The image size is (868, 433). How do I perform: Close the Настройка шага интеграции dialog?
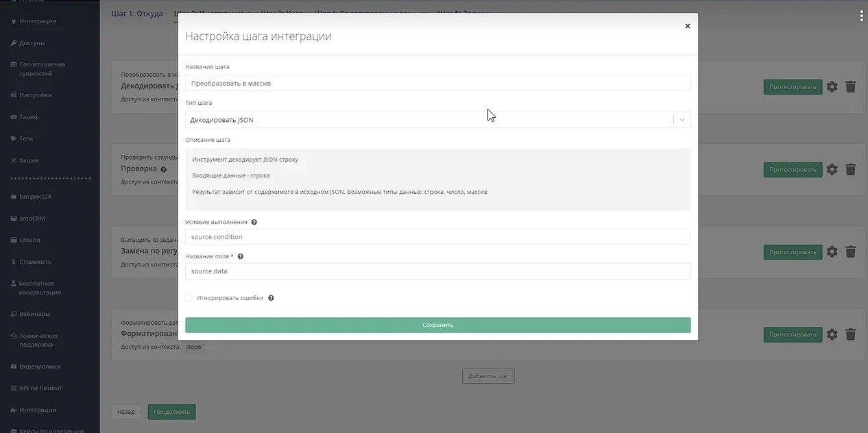click(x=687, y=26)
